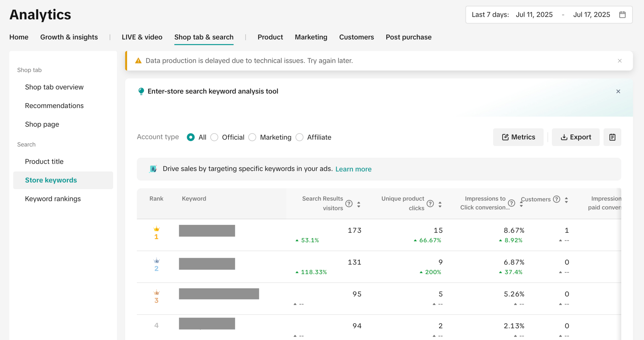The height and width of the screenshot is (340, 644).
Task: Open the Growth & insights tab
Action: [69, 37]
